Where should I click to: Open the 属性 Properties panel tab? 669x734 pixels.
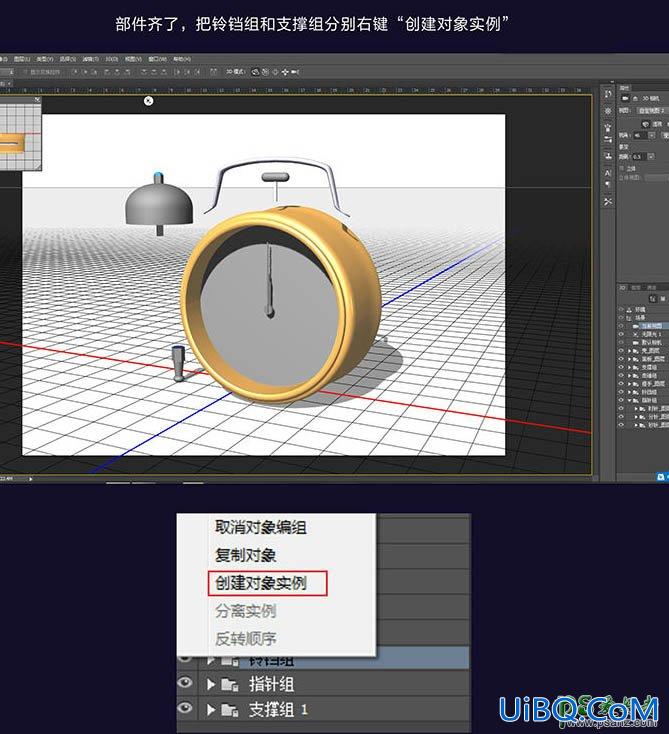(625, 88)
